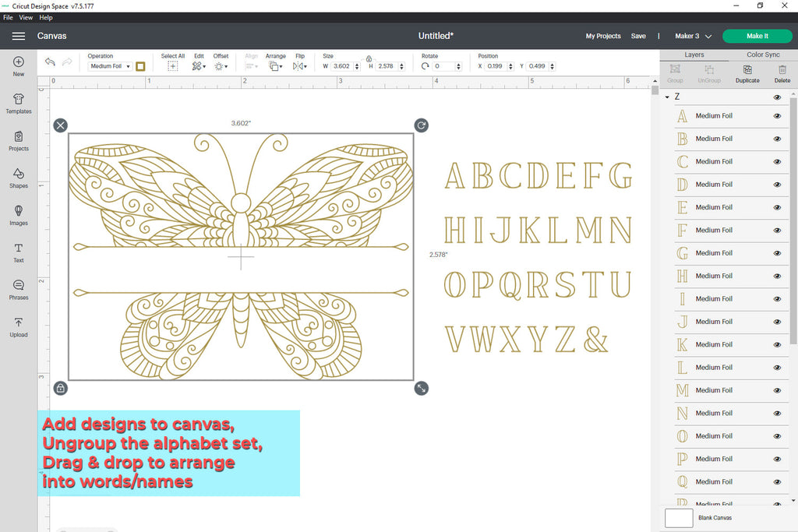This screenshot has width=798, height=532.
Task: Open the Phrases tool
Action: click(x=19, y=290)
